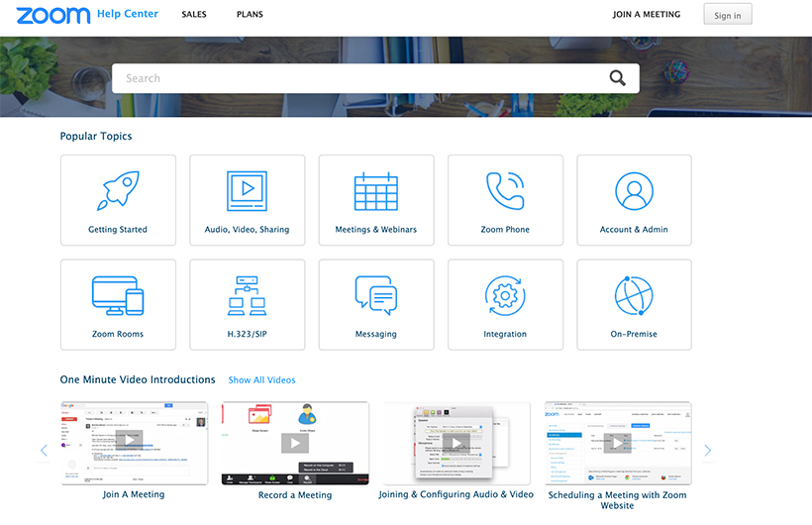This screenshot has height=525, width=812.
Task: Click the Messaging label
Action: [376, 334]
